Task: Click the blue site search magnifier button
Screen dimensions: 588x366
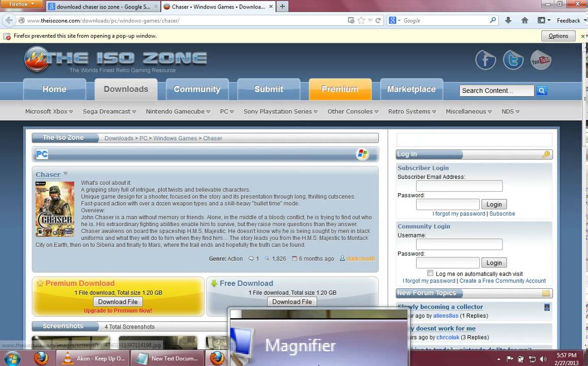Action: pos(542,90)
